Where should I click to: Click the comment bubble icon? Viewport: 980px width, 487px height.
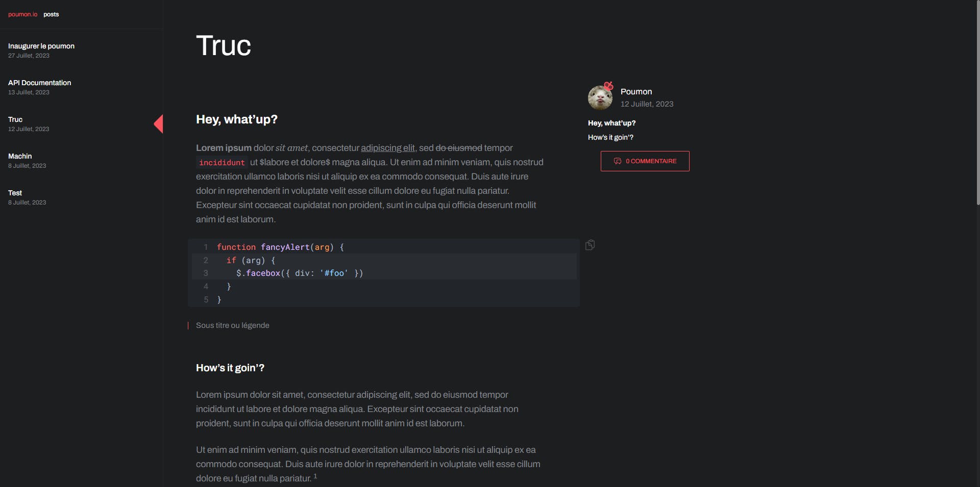point(618,161)
